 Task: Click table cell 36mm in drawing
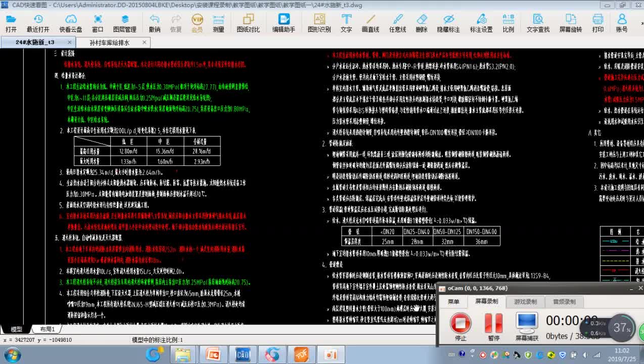pyautogui.click(x=481, y=241)
